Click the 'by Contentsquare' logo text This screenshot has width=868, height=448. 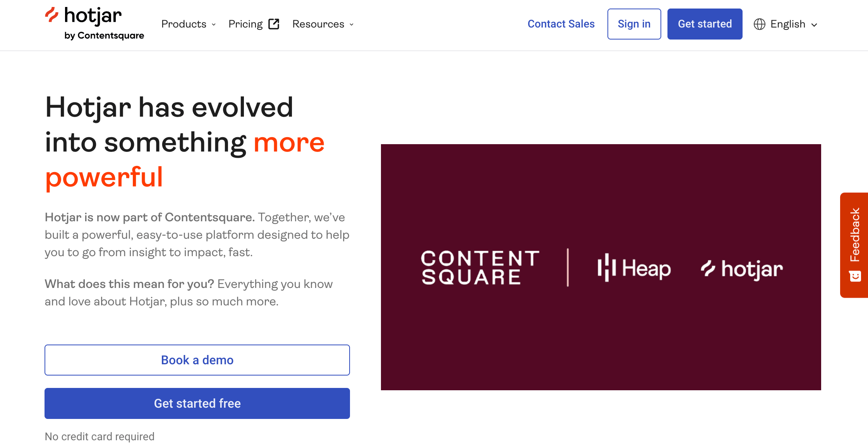(104, 36)
